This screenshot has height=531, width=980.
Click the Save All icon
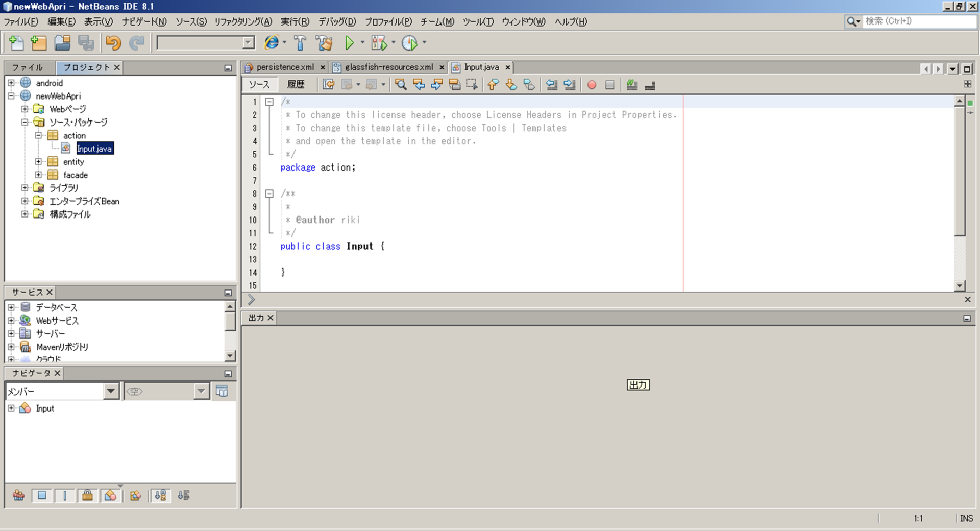click(86, 43)
